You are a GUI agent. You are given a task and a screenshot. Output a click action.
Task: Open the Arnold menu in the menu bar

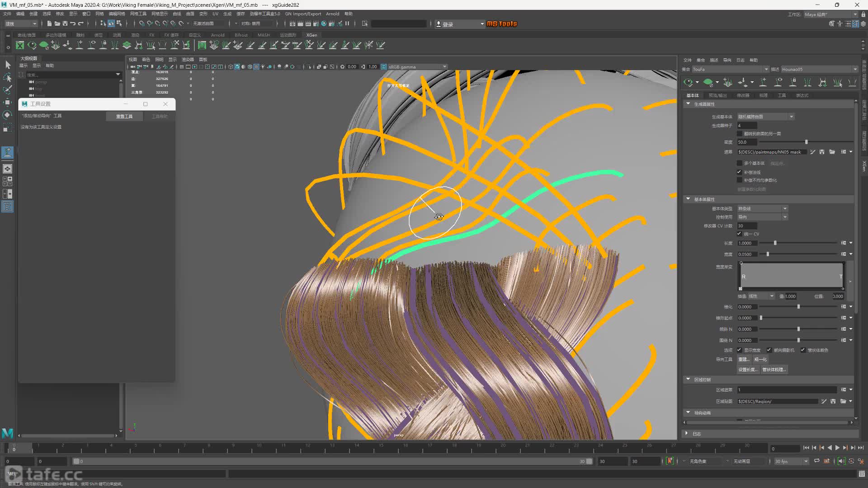[x=332, y=14]
